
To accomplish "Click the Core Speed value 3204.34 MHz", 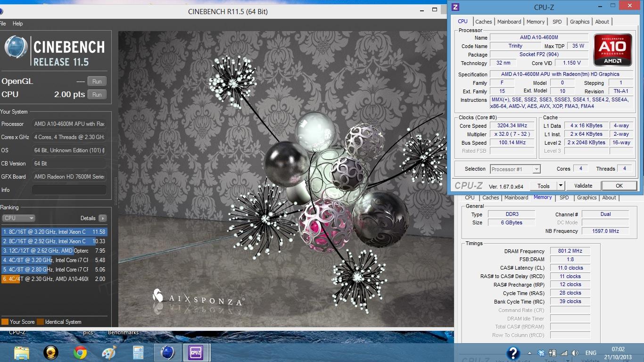I will (x=512, y=126).
